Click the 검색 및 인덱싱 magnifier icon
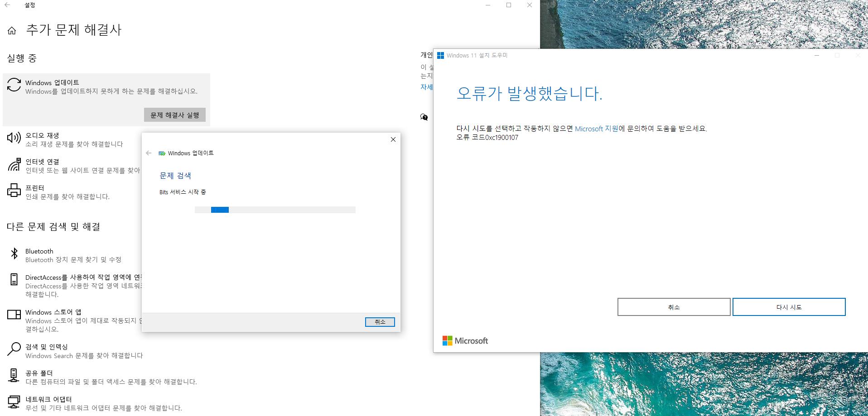The width and height of the screenshot is (868, 416). [x=14, y=349]
